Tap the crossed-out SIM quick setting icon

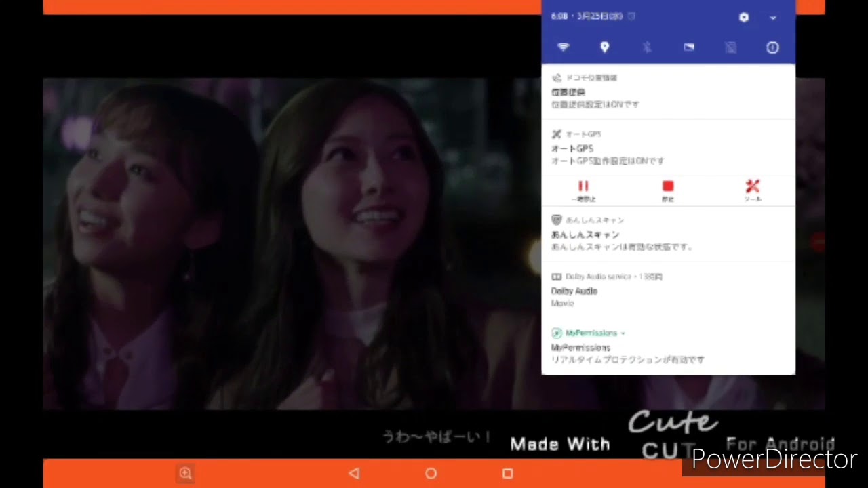730,47
